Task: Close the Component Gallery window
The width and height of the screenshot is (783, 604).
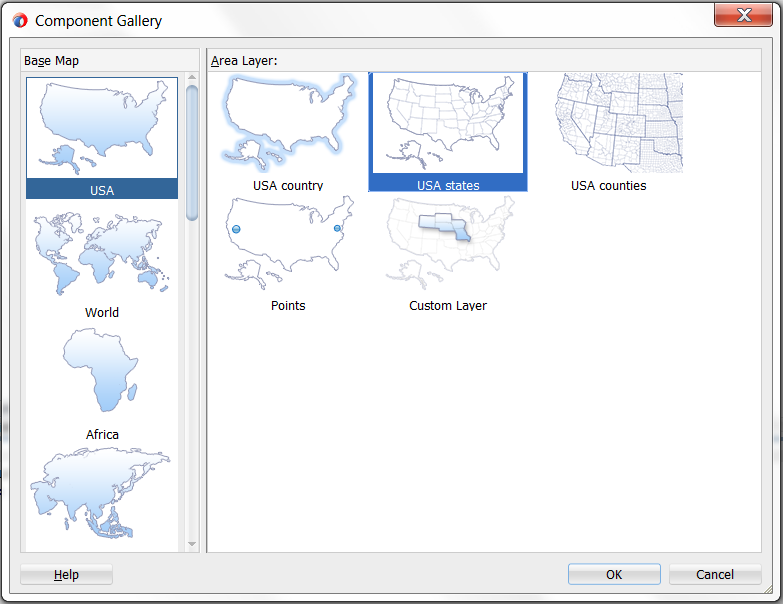Action: (744, 14)
